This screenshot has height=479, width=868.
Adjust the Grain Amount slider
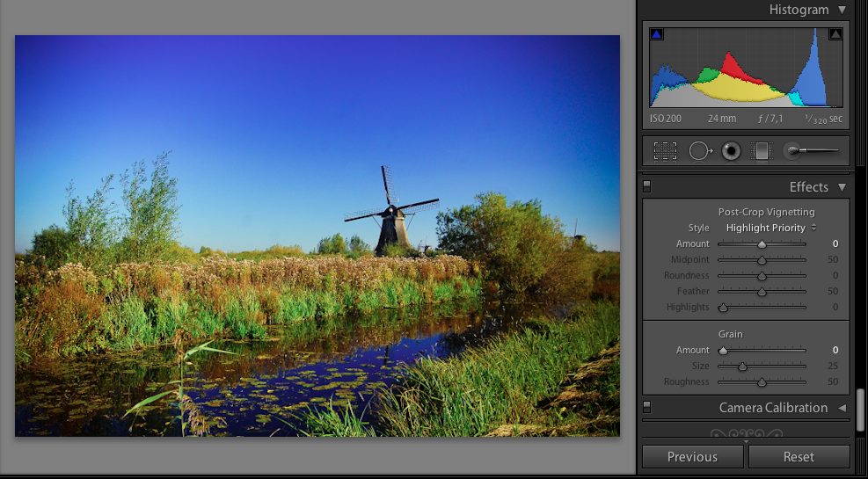762,350
